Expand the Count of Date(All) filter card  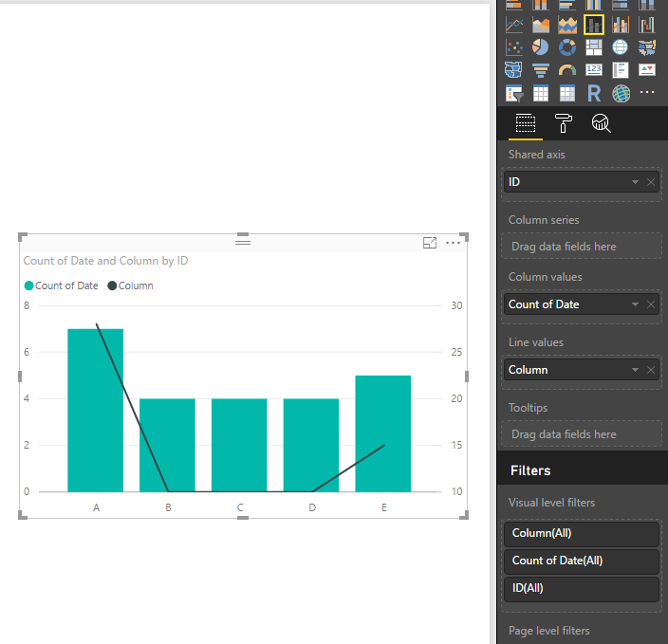[x=582, y=561]
